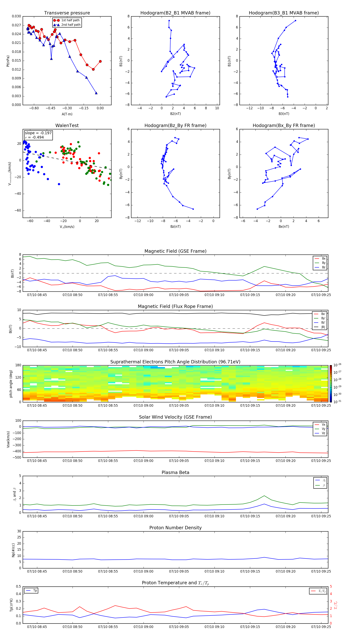Click the pitch angle spectrogram color bar

click(331, 384)
